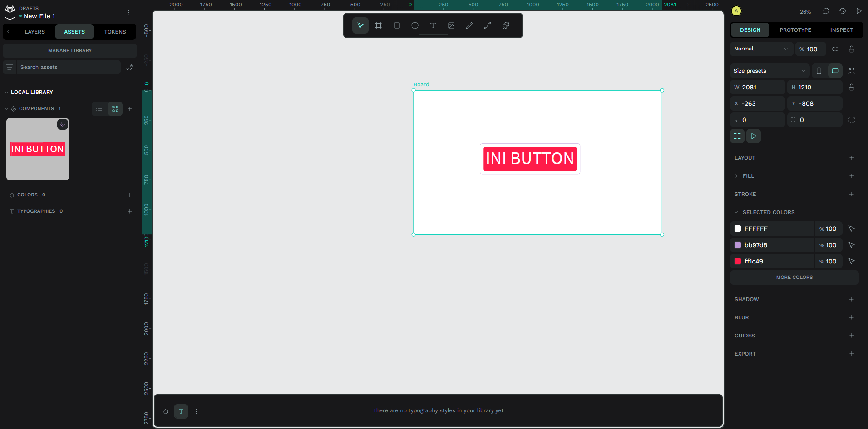
Task: Click the Search assets input field
Action: [68, 67]
